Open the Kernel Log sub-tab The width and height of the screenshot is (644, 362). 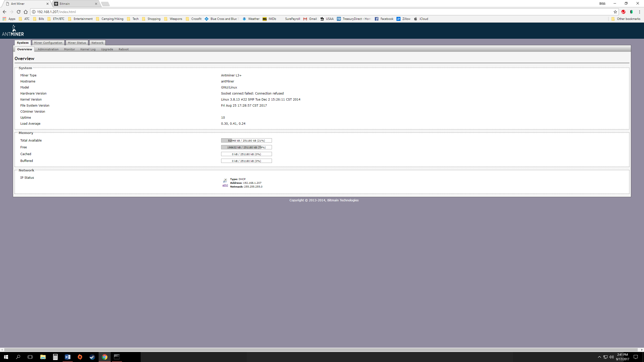click(x=88, y=49)
